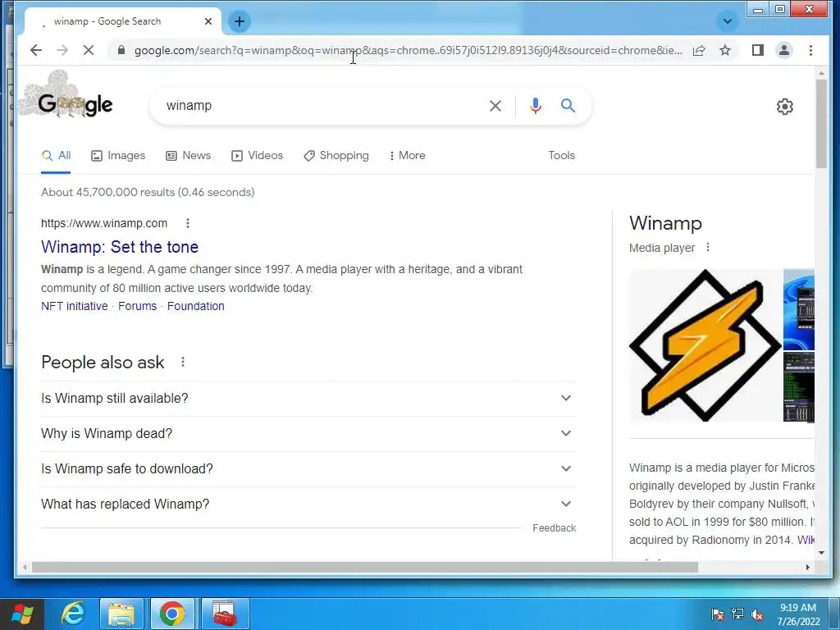Launch Internet Explorer from taskbar
The width and height of the screenshot is (840, 630).
point(72,614)
